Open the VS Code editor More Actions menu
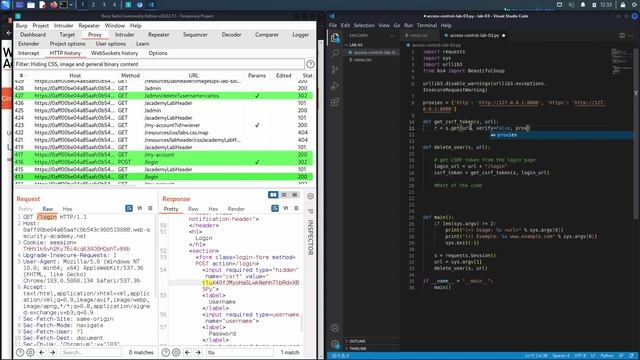The height and width of the screenshot is (360, 640). [631, 36]
